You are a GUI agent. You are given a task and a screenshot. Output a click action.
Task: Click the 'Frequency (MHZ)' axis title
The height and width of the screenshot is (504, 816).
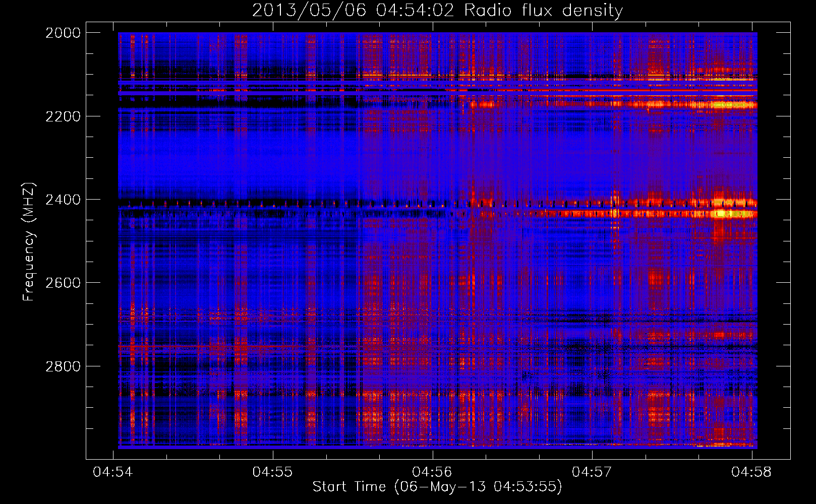pyautogui.click(x=29, y=242)
